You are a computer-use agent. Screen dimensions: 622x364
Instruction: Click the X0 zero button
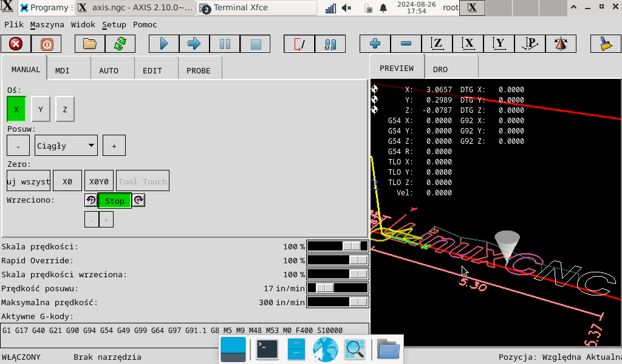coord(67,181)
